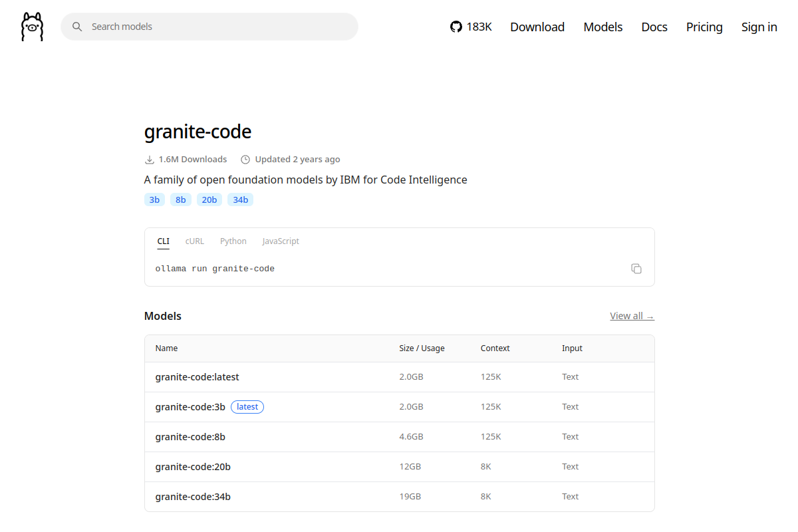This screenshot has height=532, width=798.
Task: Click the Context column header
Action: click(495, 348)
